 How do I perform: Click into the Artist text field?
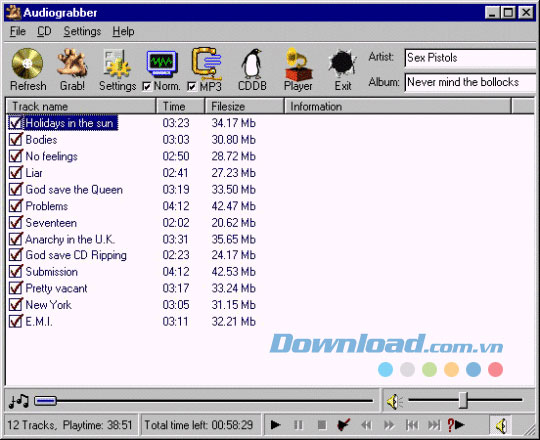(470, 57)
